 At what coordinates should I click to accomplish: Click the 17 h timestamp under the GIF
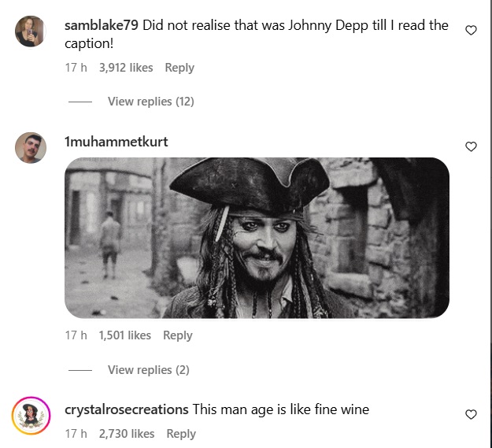pos(76,335)
